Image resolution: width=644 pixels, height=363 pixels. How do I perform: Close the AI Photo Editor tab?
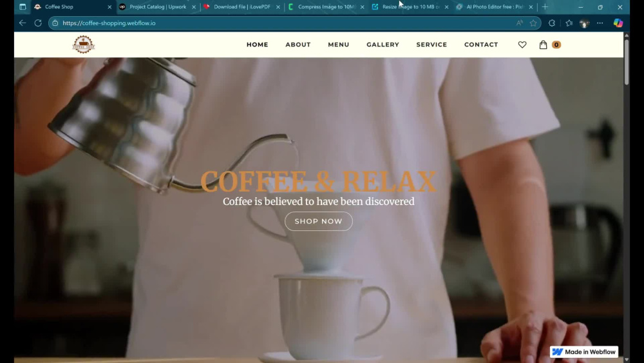(531, 7)
